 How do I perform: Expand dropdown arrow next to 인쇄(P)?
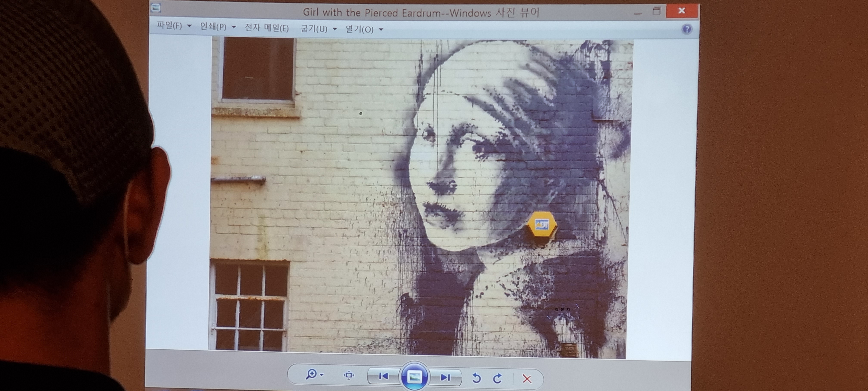pos(234,27)
